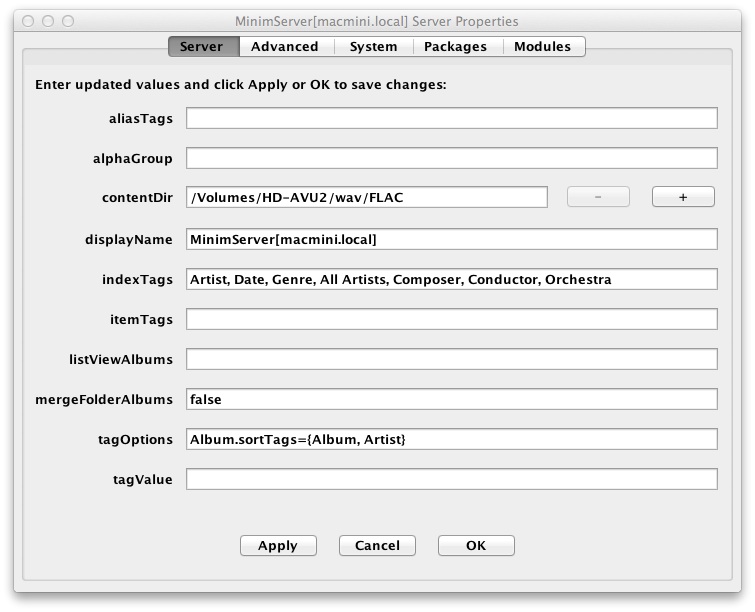Click the mergeFolderAlbums field showing false
This screenshot has width=755, height=612.
452,399
